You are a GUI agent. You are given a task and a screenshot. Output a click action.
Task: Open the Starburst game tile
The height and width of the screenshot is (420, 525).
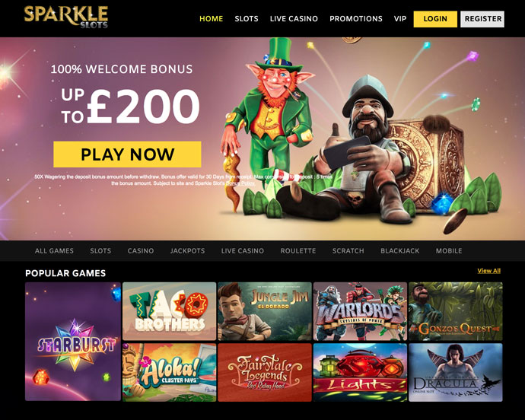[x=73, y=342]
